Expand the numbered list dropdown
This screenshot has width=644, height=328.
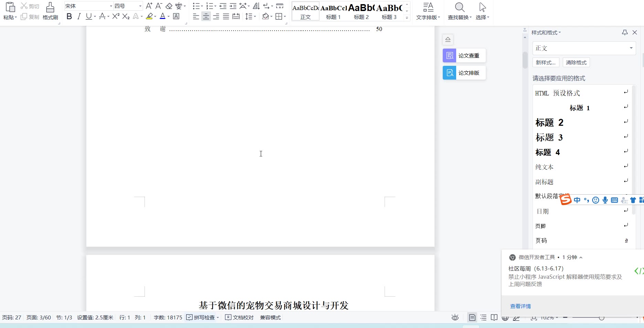point(215,6)
